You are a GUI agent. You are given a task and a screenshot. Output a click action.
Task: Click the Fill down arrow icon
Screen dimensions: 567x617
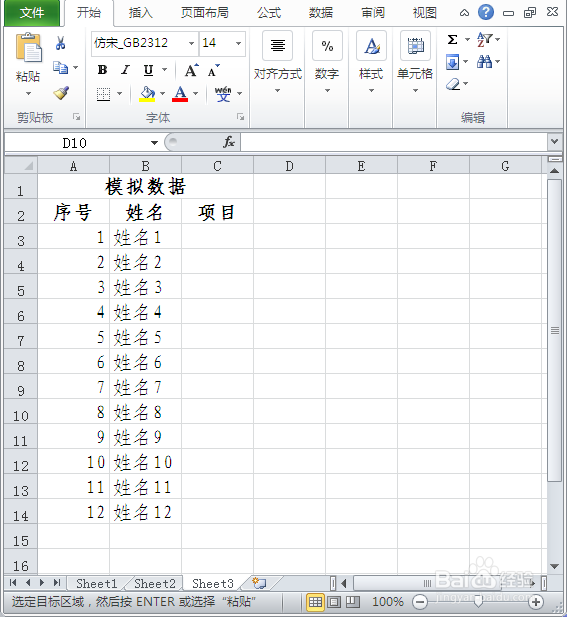(x=452, y=62)
